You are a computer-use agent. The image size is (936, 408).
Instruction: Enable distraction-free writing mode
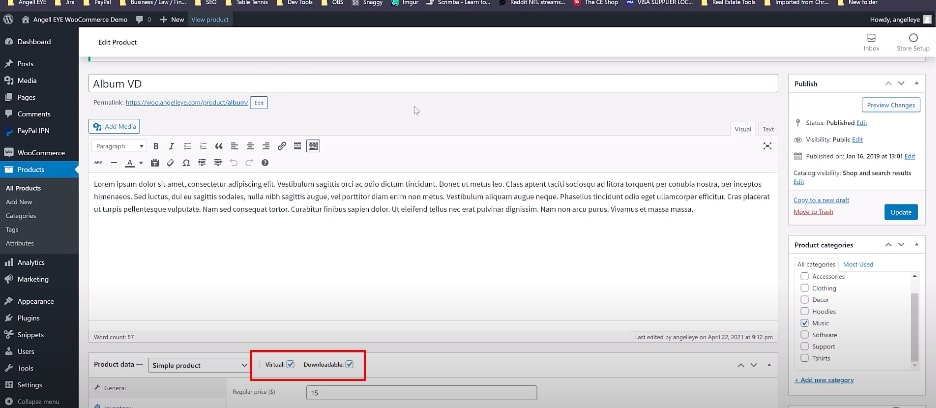(768, 146)
